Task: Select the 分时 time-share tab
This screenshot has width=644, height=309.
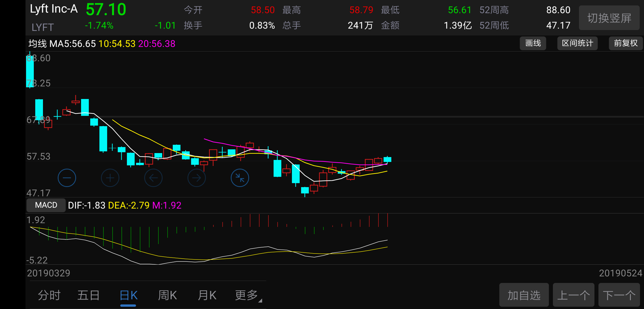Action: click(x=49, y=295)
